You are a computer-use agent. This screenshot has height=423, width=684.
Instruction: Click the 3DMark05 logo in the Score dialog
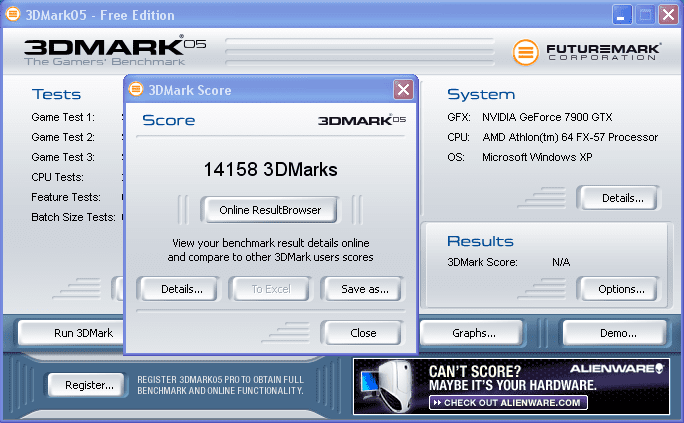(362, 120)
